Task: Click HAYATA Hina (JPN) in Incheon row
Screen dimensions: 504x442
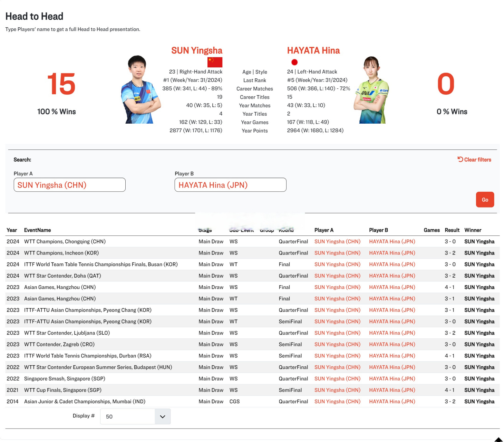Action: click(392, 253)
